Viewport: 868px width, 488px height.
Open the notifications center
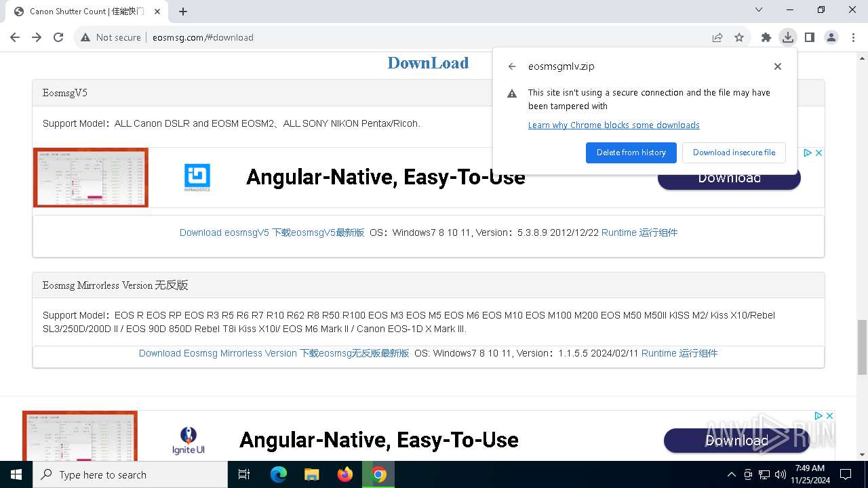click(846, 474)
